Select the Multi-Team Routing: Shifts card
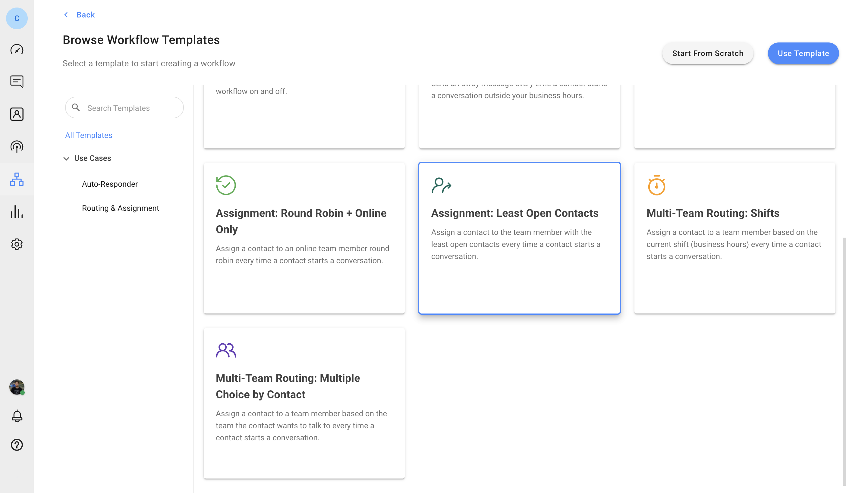The height and width of the screenshot is (493, 868). [x=734, y=238]
